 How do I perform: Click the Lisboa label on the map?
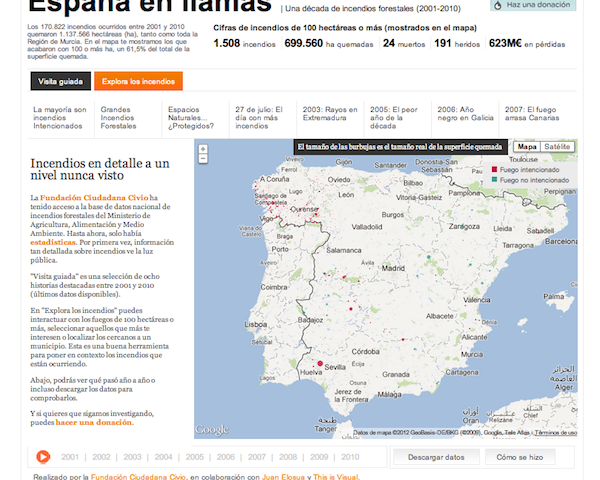[256, 324]
